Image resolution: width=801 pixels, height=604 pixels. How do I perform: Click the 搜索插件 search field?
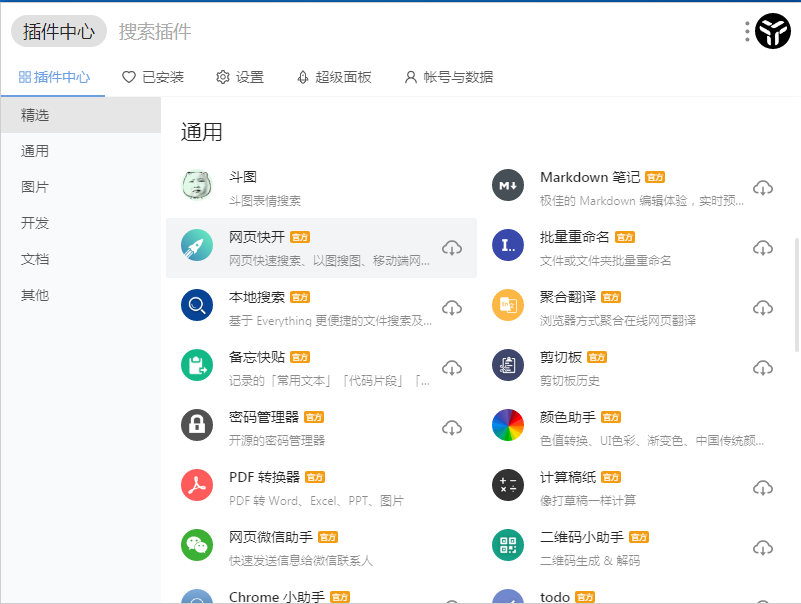coord(300,32)
